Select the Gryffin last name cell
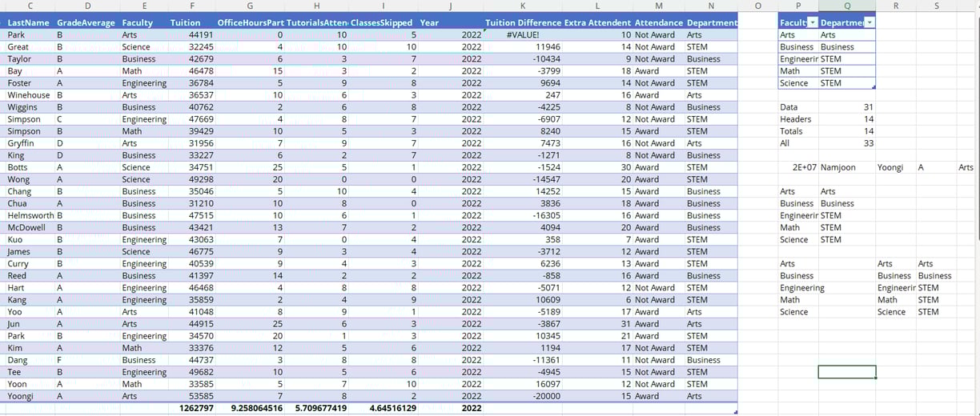The height and width of the screenshot is (416, 980). (x=30, y=143)
